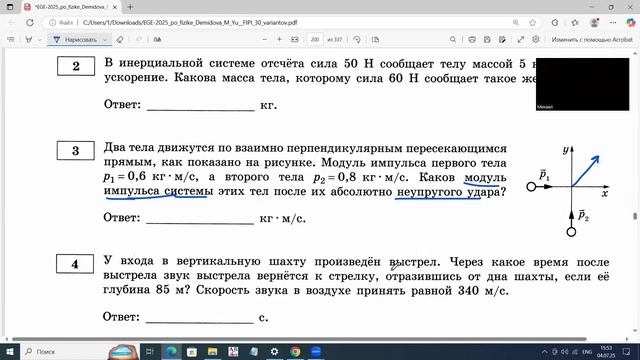
Task: Switch ENG input language
Action: (x=587, y=352)
